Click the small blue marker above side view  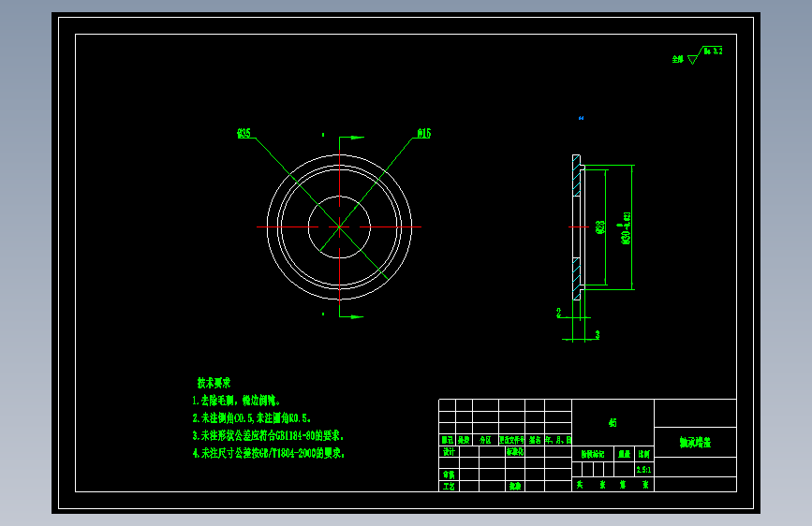click(x=581, y=118)
